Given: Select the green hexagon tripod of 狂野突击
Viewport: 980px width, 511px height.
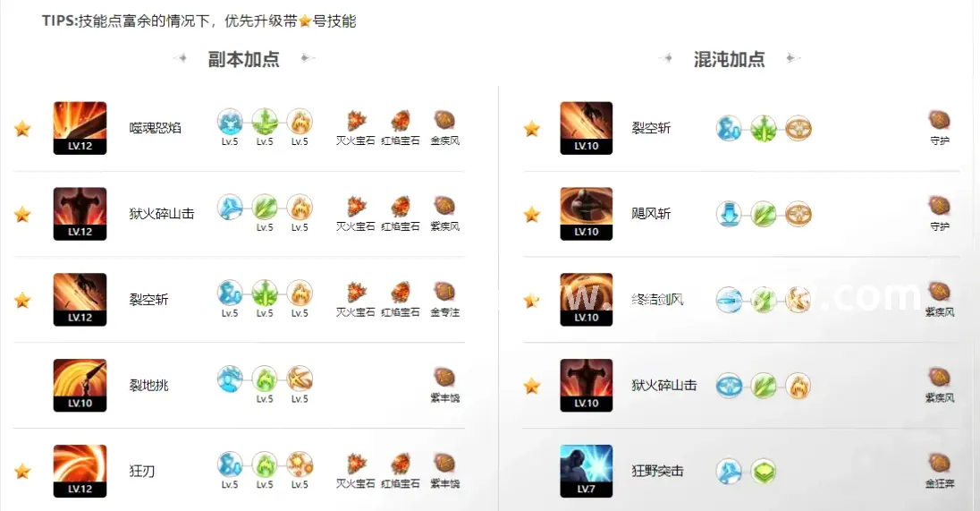Looking at the screenshot, I should point(763,472).
